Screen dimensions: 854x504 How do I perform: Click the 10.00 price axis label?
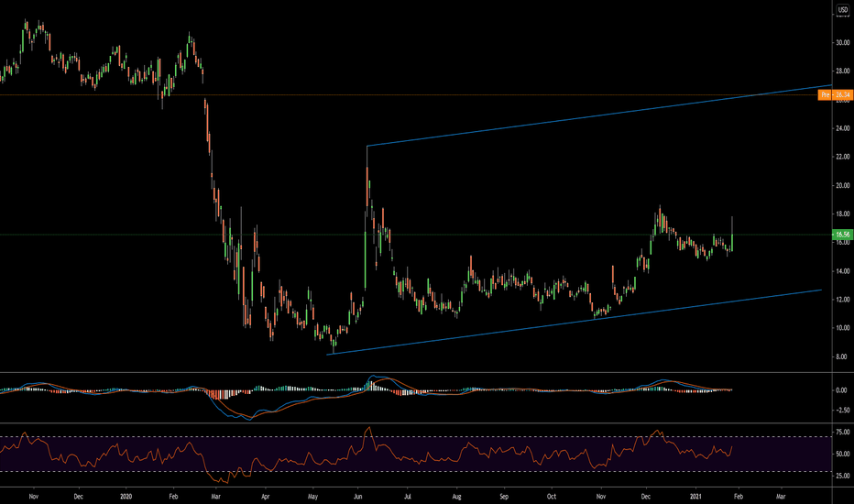[843, 327]
